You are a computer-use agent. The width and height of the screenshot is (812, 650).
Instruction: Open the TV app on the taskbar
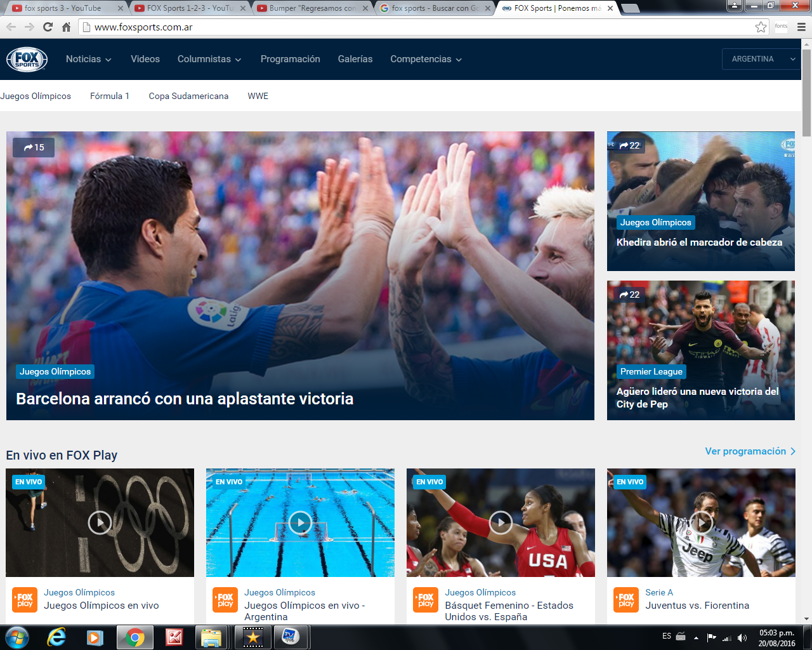[x=291, y=637]
